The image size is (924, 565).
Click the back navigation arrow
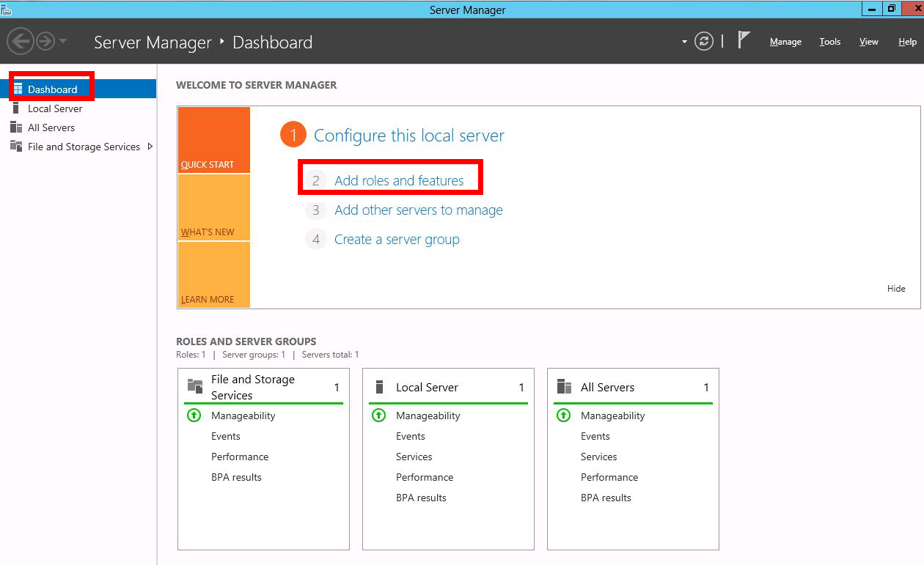tap(21, 41)
